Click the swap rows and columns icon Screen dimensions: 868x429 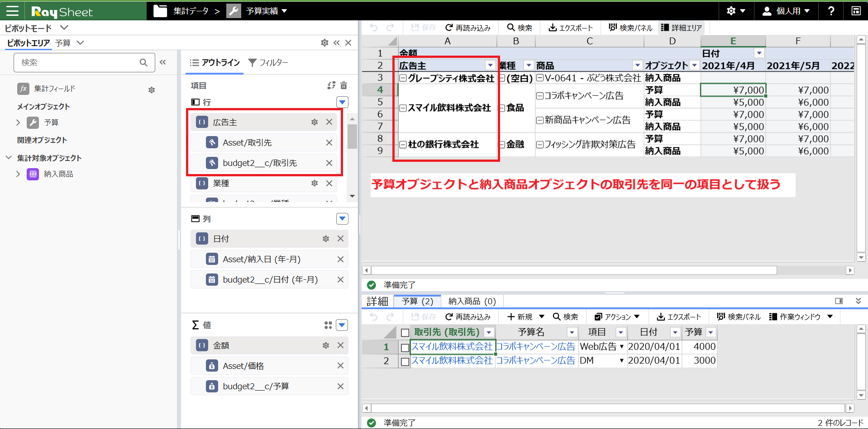click(x=331, y=85)
